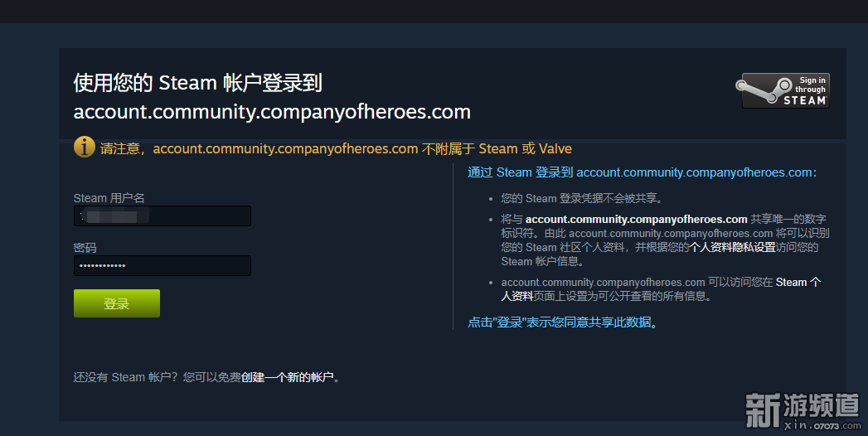Click the yellow info warning icon

pos(85,148)
